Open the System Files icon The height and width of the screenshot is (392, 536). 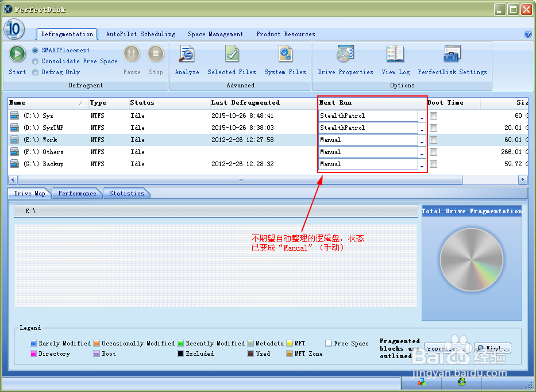[x=285, y=54]
